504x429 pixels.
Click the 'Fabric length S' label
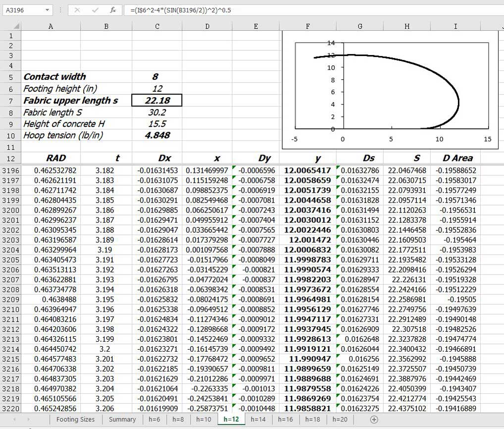(x=52, y=112)
